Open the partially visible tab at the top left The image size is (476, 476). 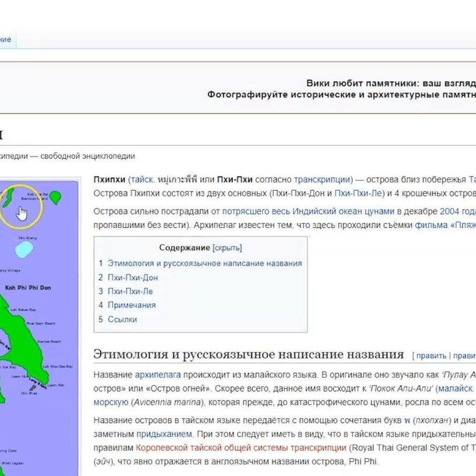(x=5, y=40)
